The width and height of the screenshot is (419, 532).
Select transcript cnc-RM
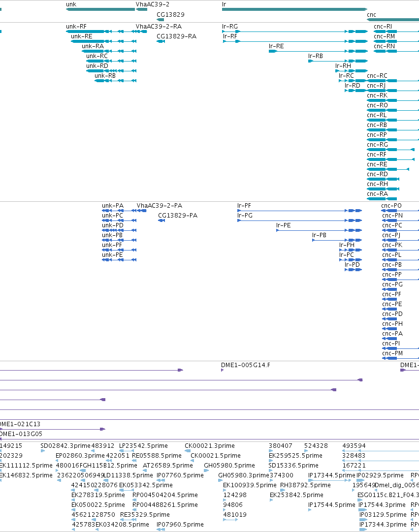[385, 36]
